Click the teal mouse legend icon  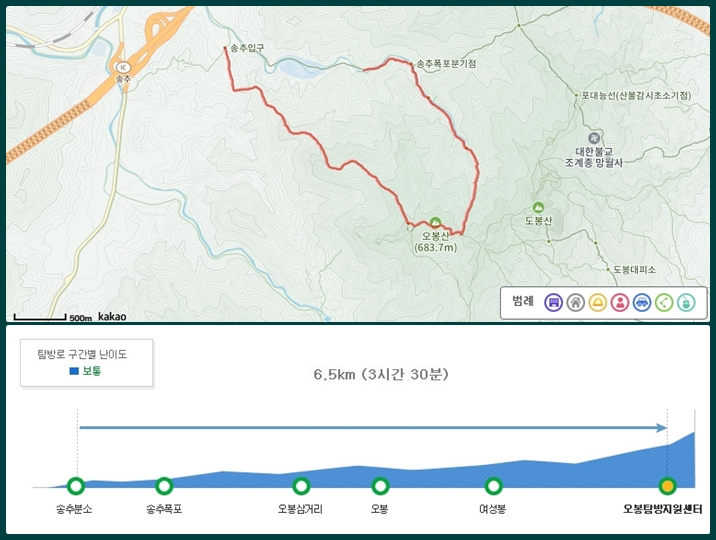[x=686, y=302]
